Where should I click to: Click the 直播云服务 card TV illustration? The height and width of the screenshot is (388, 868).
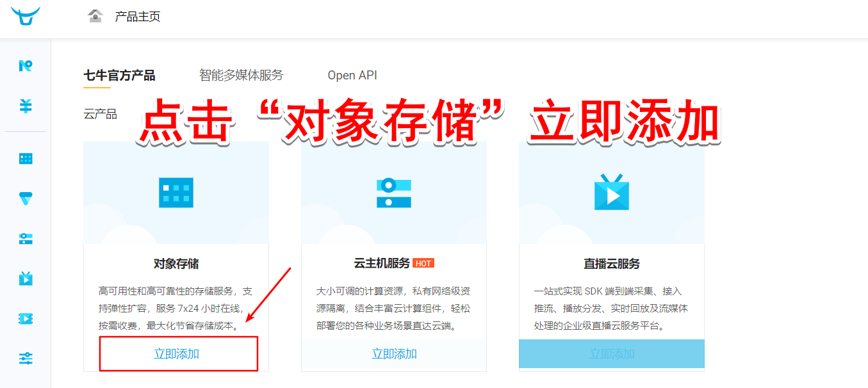click(612, 191)
